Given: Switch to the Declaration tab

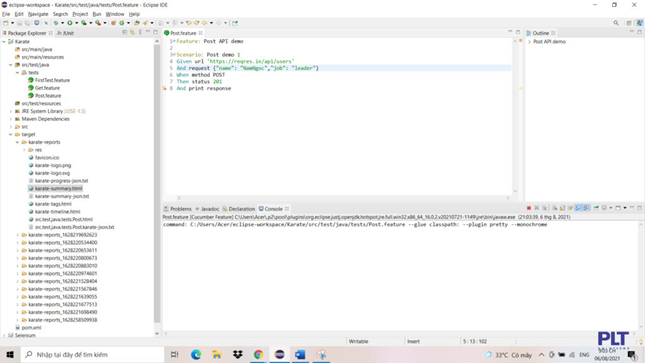Looking at the screenshot, I should 239,209.
